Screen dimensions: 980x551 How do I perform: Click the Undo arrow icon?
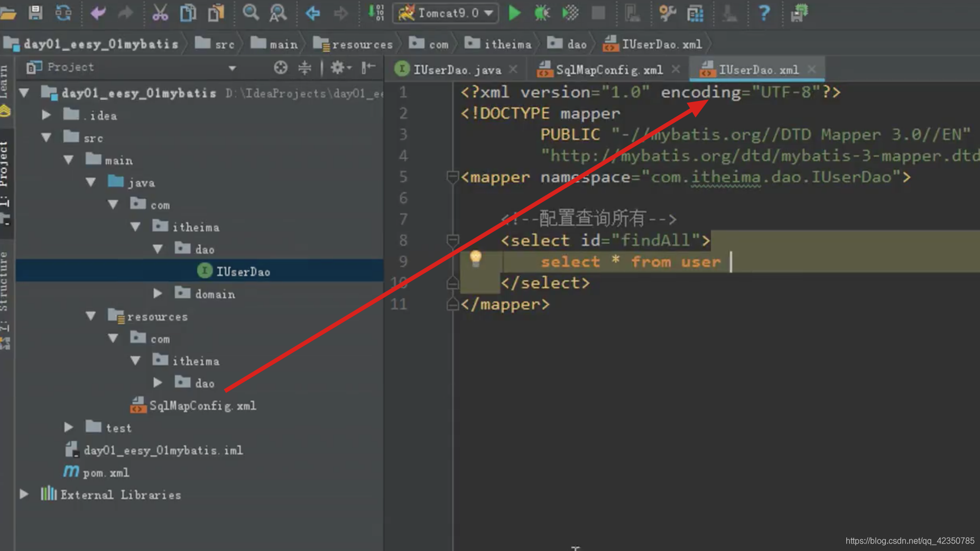click(x=98, y=13)
